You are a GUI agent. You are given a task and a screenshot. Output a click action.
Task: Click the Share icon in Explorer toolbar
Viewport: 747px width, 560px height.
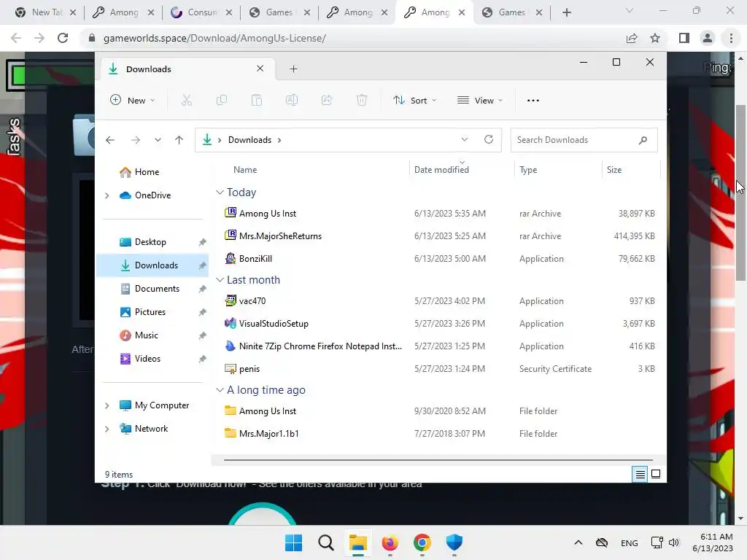pyautogui.click(x=327, y=100)
